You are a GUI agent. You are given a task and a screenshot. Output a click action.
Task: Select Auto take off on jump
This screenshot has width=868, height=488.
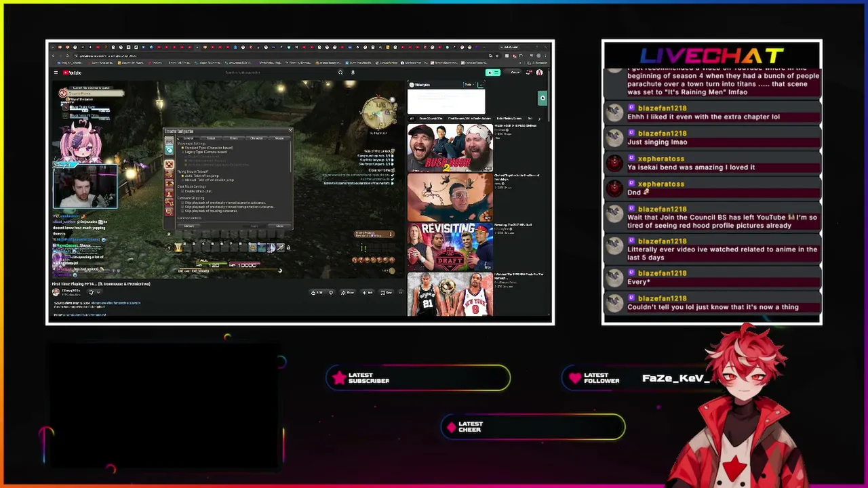(x=199, y=176)
